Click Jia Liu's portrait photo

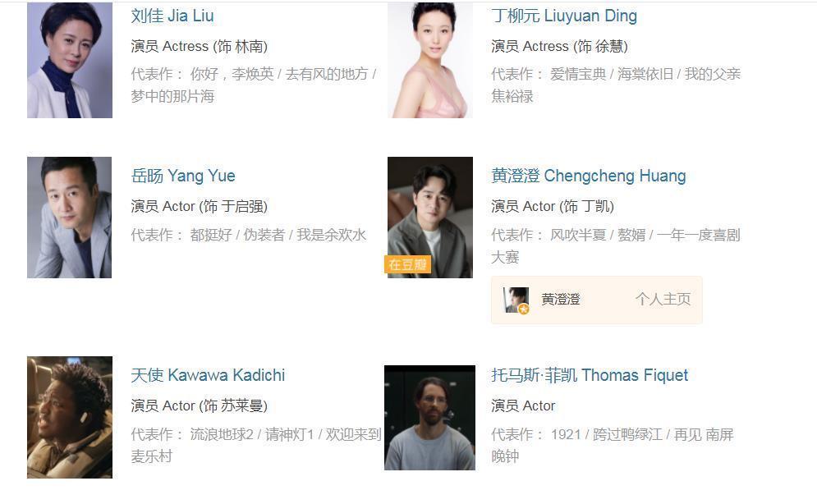[70, 60]
